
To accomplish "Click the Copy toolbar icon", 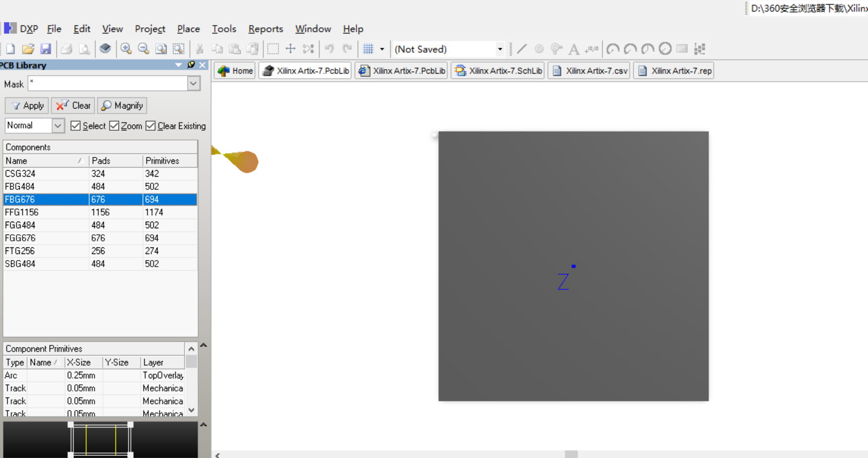I will pyautogui.click(x=218, y=49).
